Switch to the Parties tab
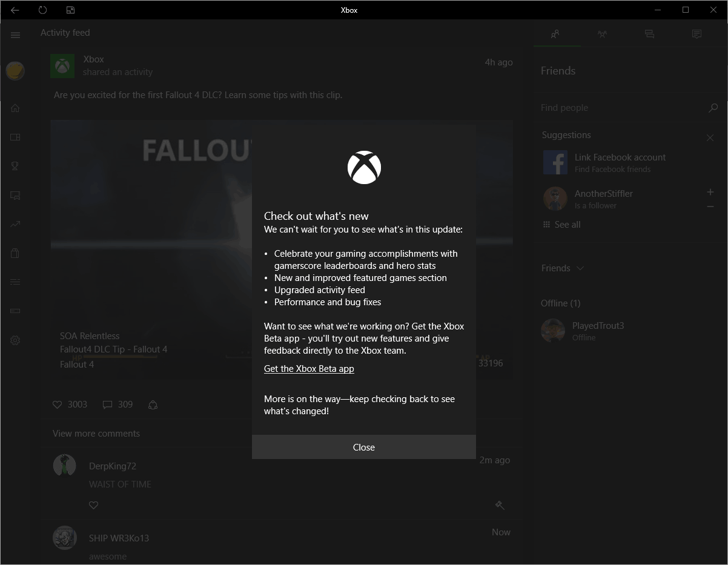The height and width of the screenshot is (565, 728). click(x=602, y=34)
